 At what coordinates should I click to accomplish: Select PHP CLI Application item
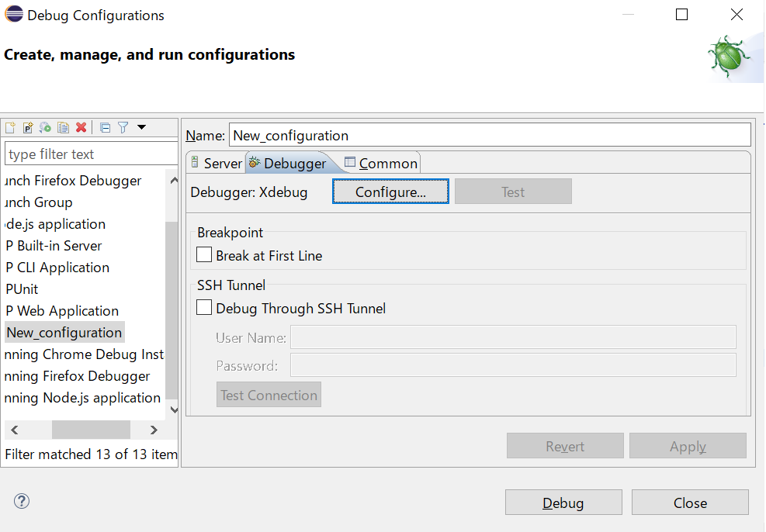pos(57,268)
